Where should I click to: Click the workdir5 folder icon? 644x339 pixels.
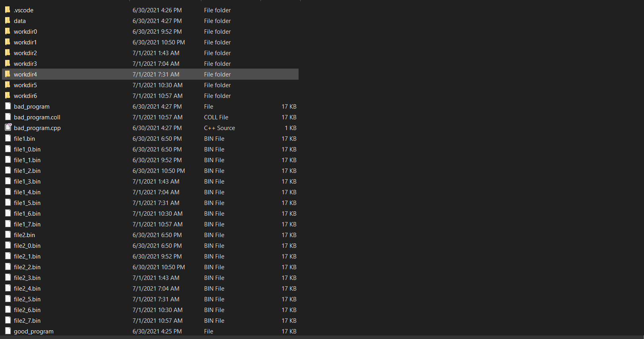(x=8, y=84)
